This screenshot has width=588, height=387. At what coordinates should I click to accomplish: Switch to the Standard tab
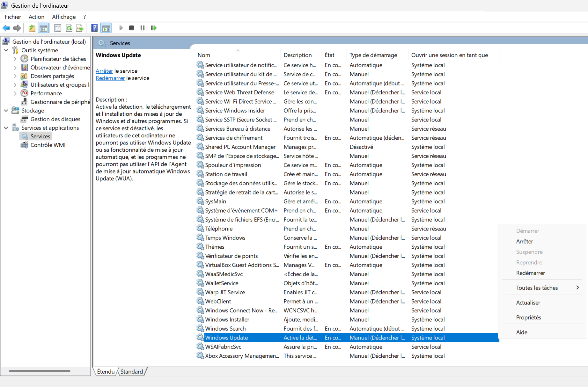[132, 371]
